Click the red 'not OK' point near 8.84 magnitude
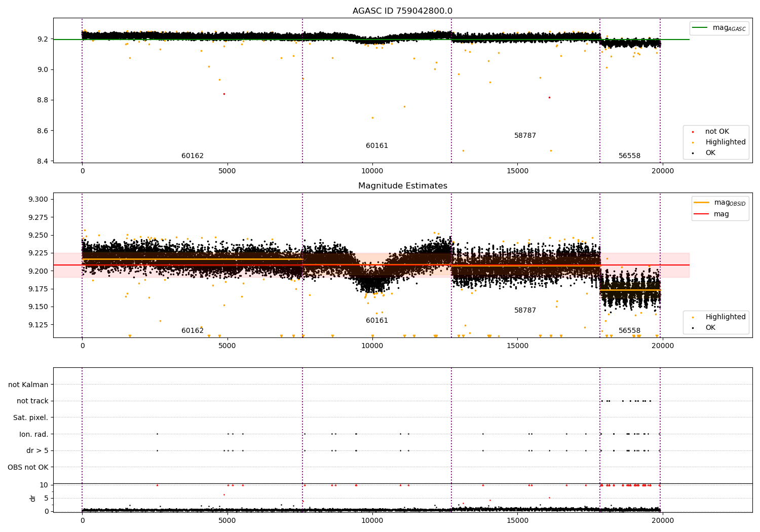This screenshot has width=760, height=532. (x=224, y=94)
